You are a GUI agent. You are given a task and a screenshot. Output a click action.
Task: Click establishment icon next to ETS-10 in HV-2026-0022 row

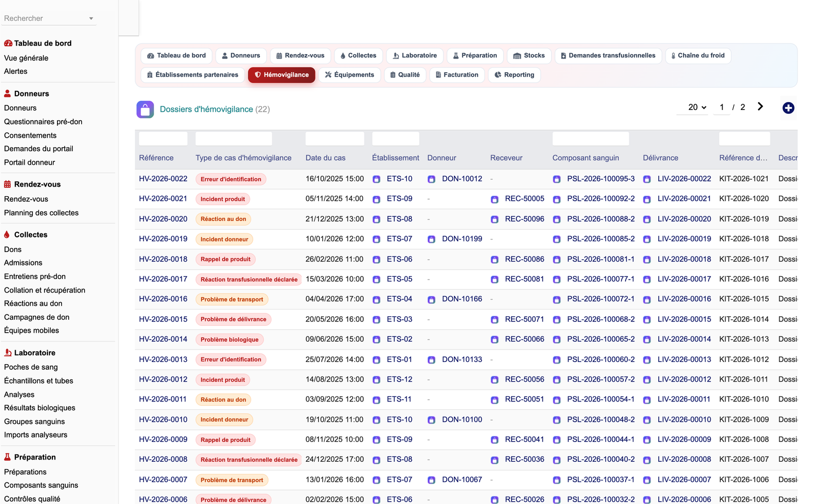coord(376,179)
